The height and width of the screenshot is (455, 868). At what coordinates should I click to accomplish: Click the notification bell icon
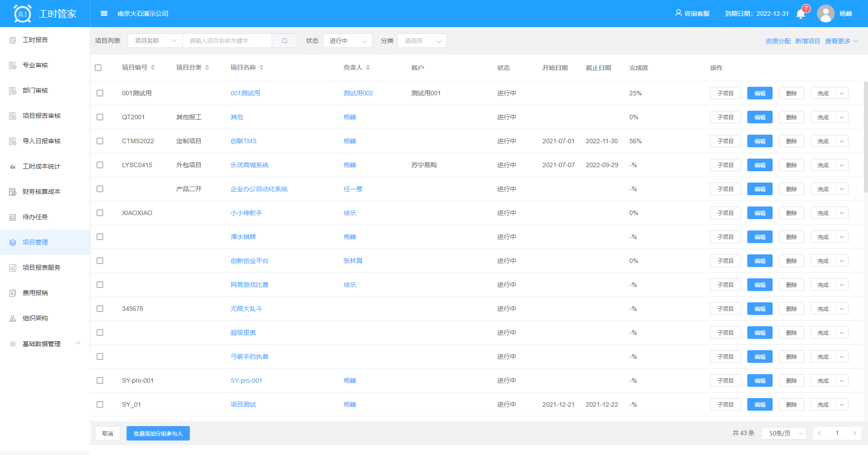tap(801, 14)
